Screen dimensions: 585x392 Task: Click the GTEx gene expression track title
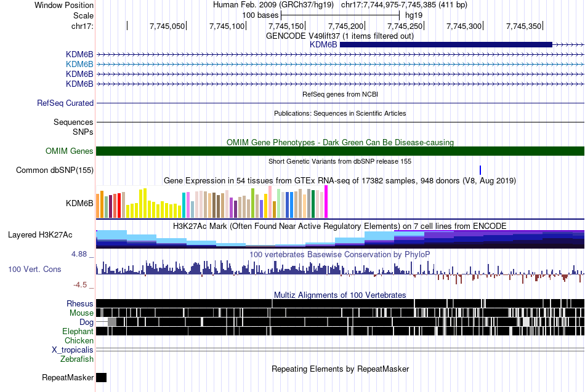pyautogui.click(x=340, y=180)
